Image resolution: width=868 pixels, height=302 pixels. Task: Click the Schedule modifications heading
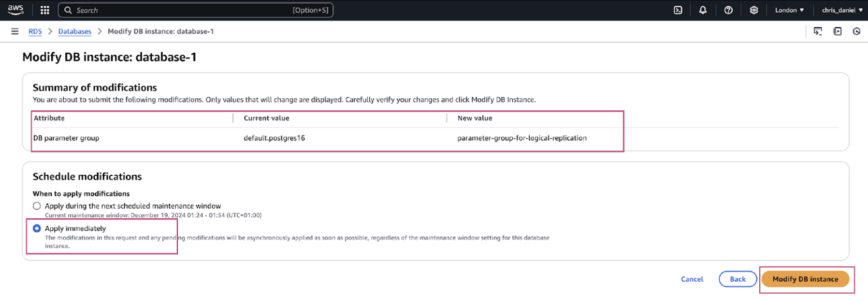click(87, 177)
